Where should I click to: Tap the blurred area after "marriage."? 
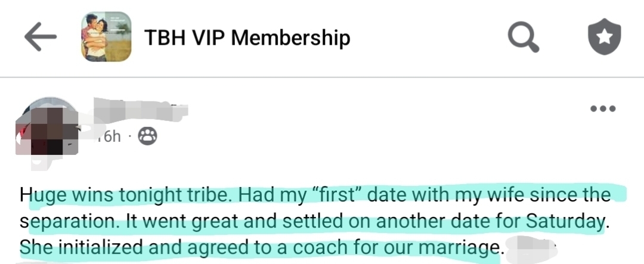(532, 247)
